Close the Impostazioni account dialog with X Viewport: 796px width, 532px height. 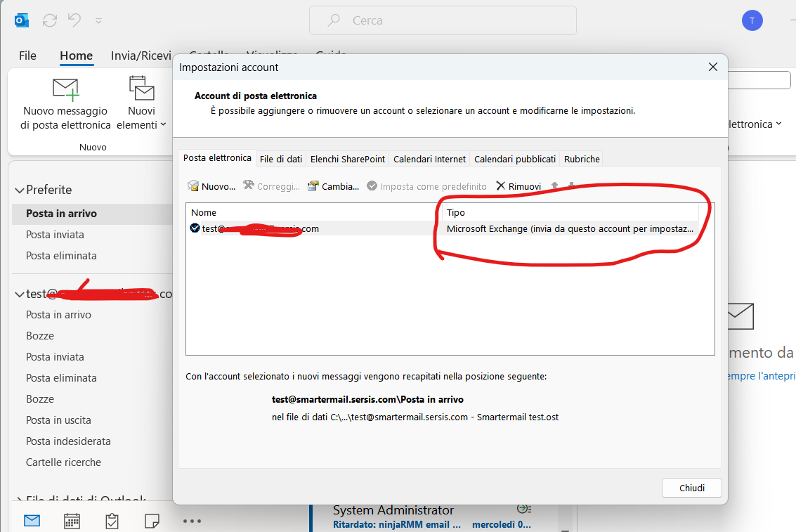(x=712, y=67)
